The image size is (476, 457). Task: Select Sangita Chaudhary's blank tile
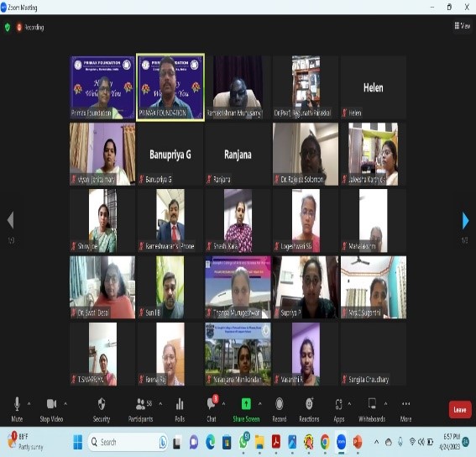374,354
